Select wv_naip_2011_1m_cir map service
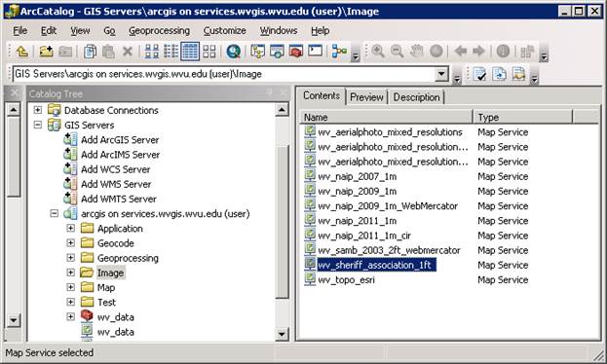 click(364, 236)
